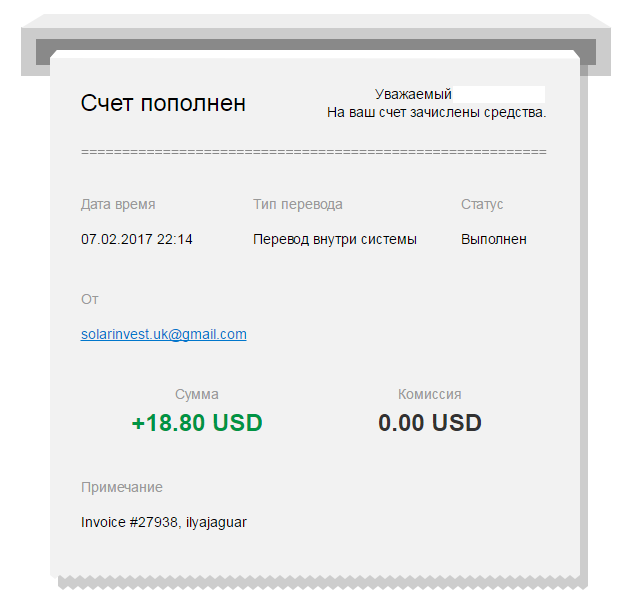Select the "Invoice #27938, ilyajaguar" note text

point(163,522)
